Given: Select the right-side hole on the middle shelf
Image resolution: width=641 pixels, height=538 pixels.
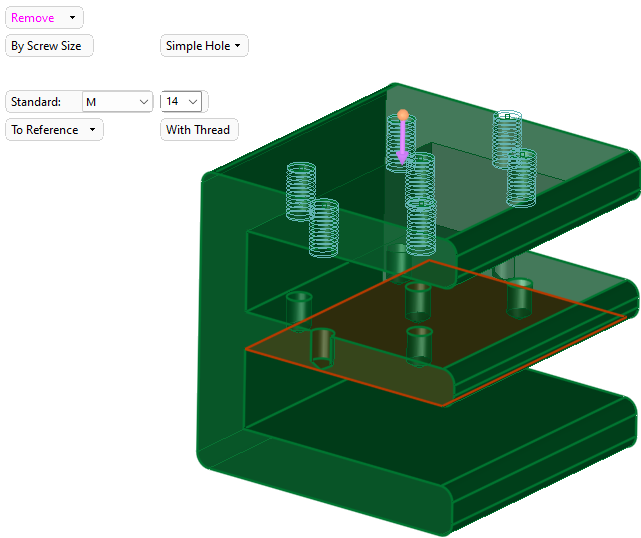Looking at the screenshot, I should click(x=520, y=297).
